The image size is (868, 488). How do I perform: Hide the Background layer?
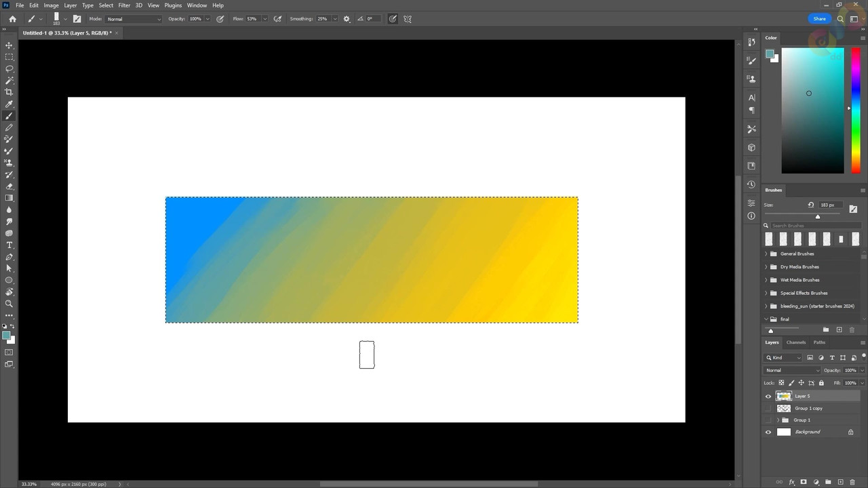pyautogui.click(x=768, y=432)
